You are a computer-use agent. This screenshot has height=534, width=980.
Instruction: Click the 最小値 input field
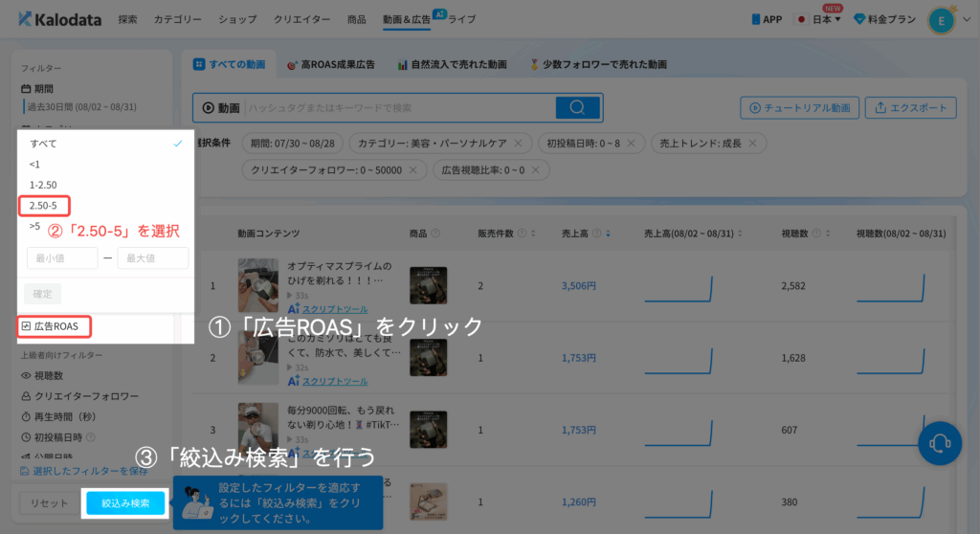tap(62, 257)
